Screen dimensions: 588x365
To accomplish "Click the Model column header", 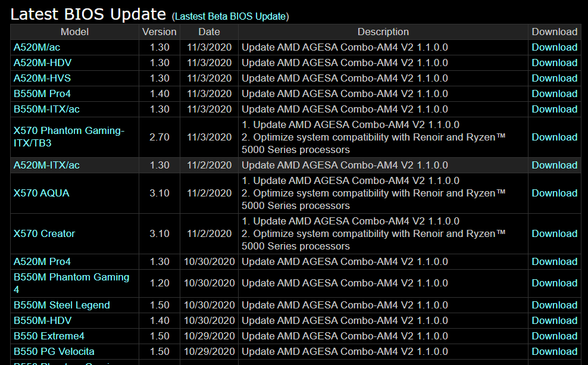I will coord(74,32).
